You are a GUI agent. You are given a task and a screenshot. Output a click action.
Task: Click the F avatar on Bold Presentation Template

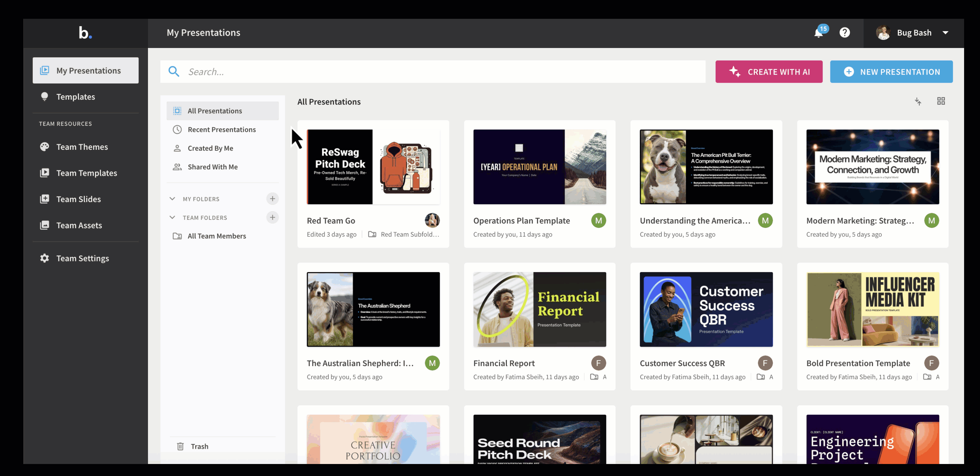coord(931,363)
